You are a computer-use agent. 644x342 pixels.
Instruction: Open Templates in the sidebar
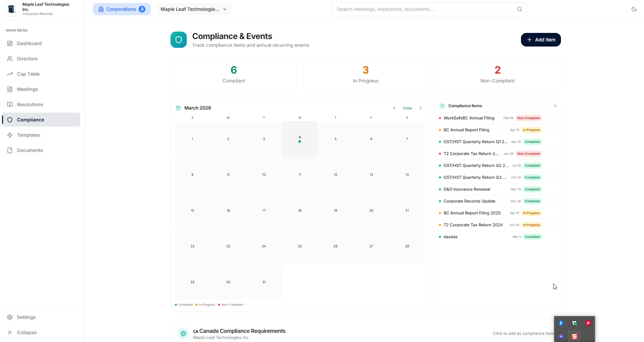coord(41,135)
